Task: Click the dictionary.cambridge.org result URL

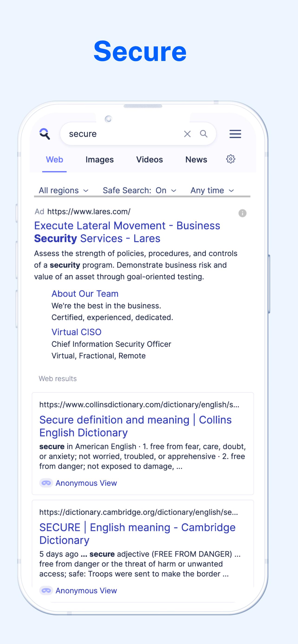Action: click(139, 512)
